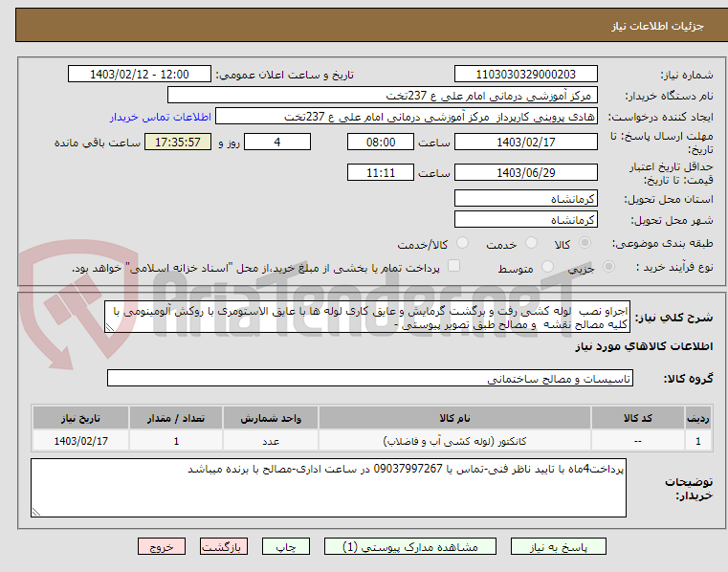Click the جزئیات اطلاعات نیاز page header
Image resolution: width=728 pixels, height=572 pixels.
(657, 26)
